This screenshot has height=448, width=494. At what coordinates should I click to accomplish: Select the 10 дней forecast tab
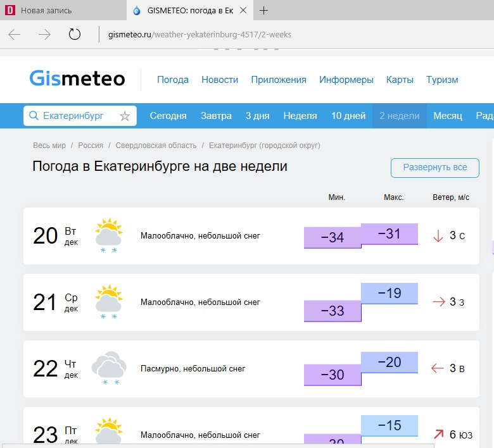tap(348, 116)
